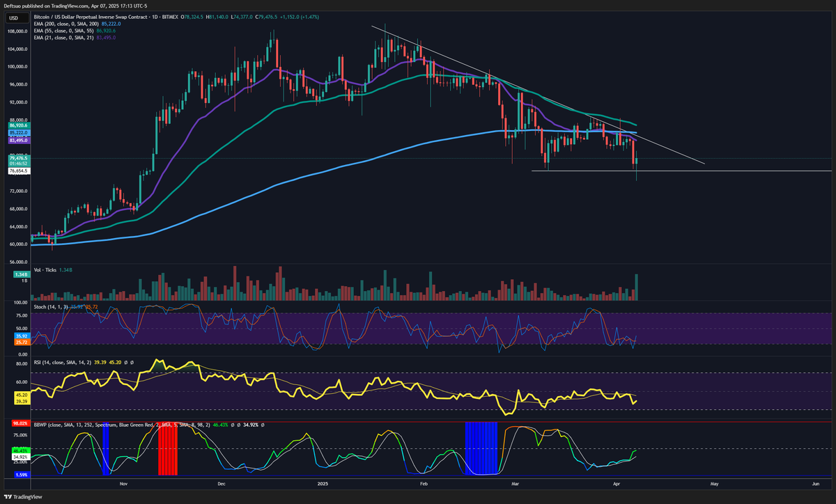Select the BBWP indicator legend
Screen dimensions: 836x504
point(150,423)
